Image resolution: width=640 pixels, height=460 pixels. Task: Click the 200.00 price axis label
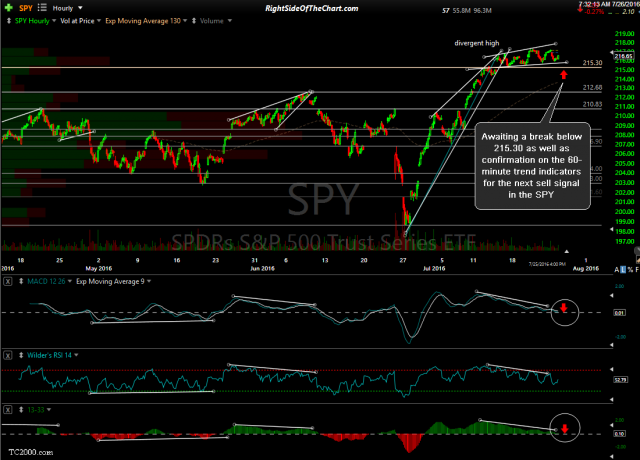624,211
